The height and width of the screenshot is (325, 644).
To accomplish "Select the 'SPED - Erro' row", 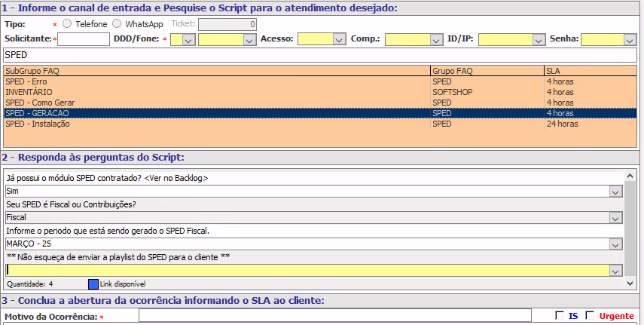I will [217, 81].
